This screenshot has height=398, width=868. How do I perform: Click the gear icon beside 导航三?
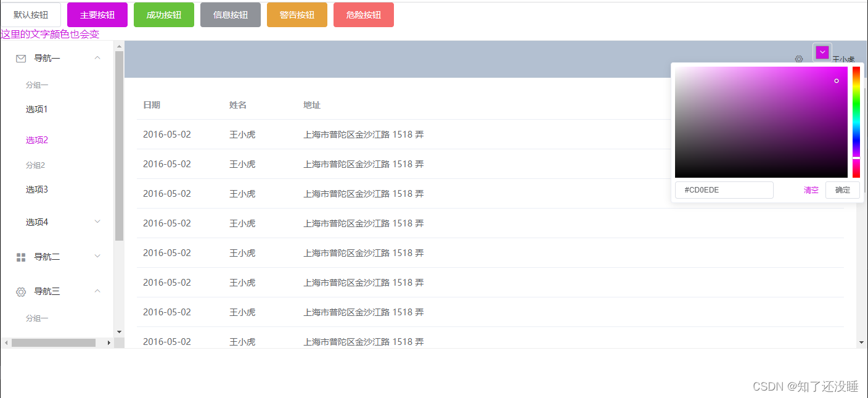click(21, 292)
